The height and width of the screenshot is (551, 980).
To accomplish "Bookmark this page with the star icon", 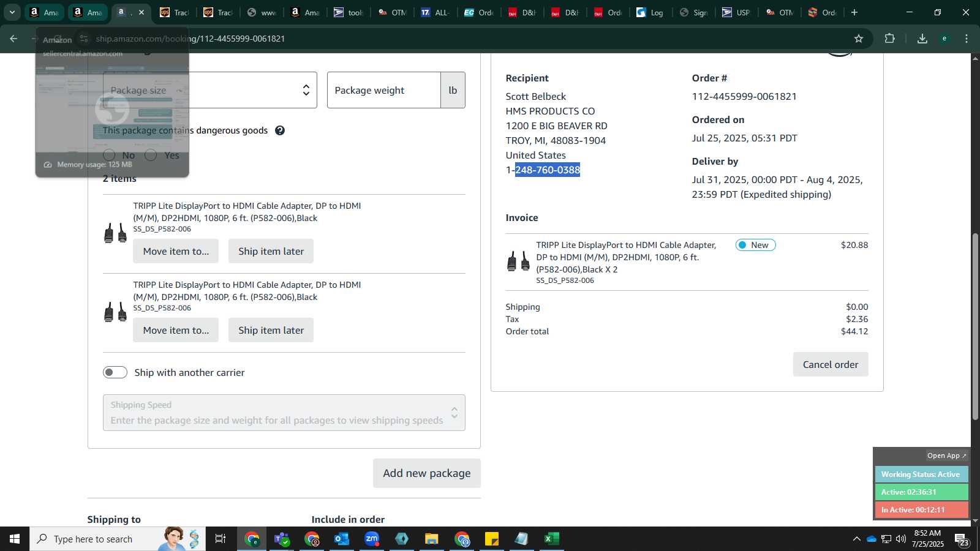I will 859,39.
